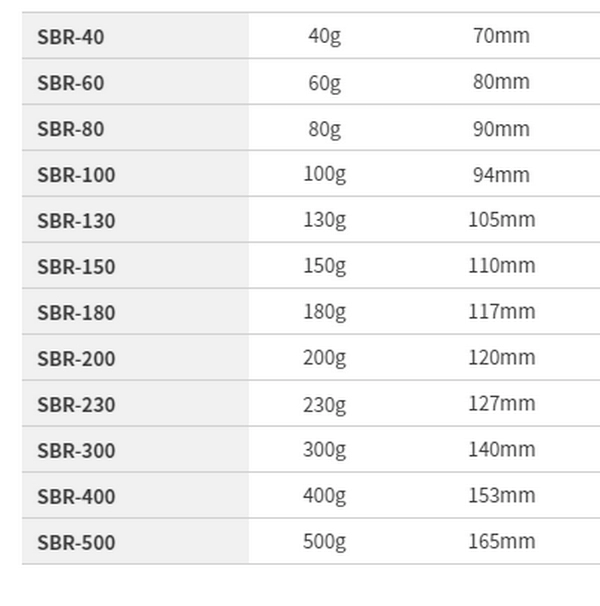Viewport: 600px width, 606px height.
Task: Select the 100g weight cell
Action: [x=325, y=174]
